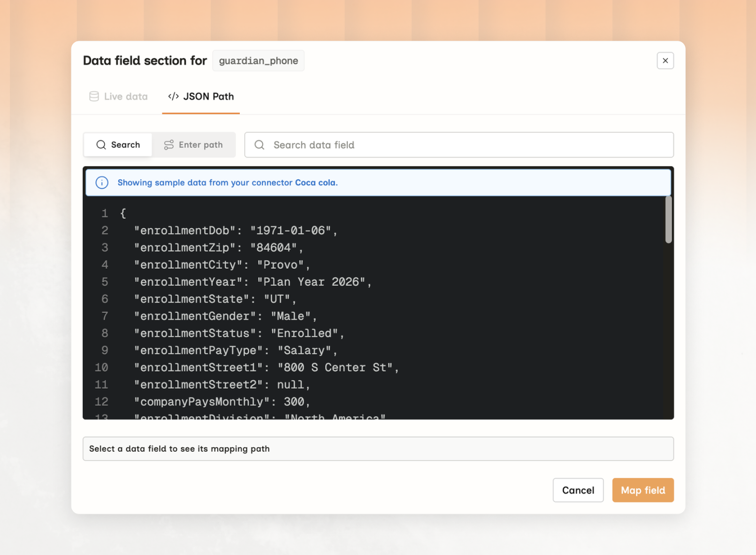Image resolution: width=756 pixels, height=555 pixels.
Task: Select the companyPaysMonthly field line
Action: 222,402
